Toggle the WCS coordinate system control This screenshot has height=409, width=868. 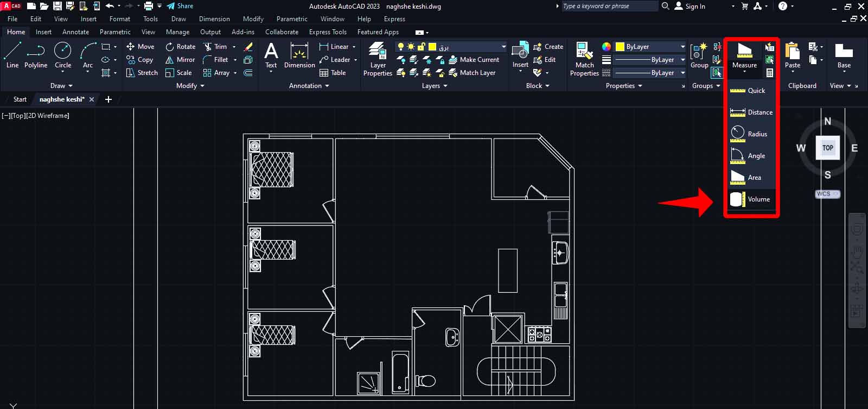828,194
